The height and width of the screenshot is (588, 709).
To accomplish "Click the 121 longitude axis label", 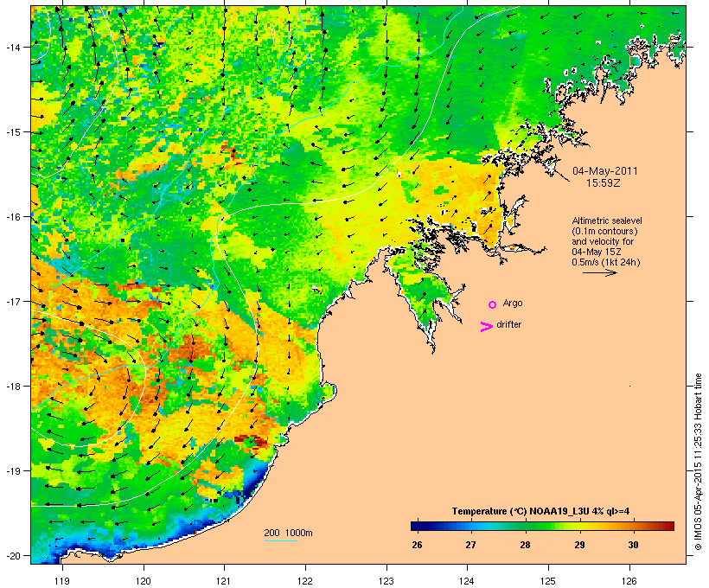I will 224,581.
